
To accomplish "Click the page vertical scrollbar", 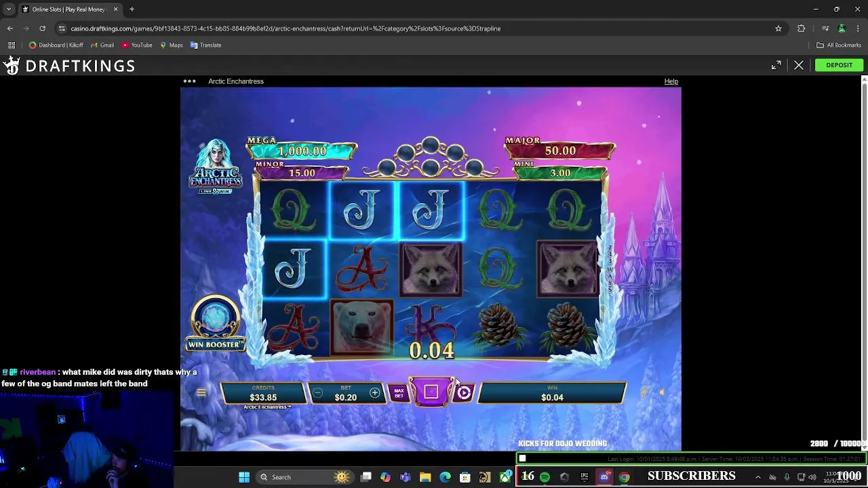I will 864,264.
